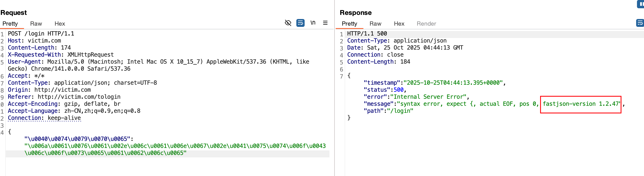Switch to the Request Pretty tab
Viewport: 644px width, 176px height.
point(10,24)
